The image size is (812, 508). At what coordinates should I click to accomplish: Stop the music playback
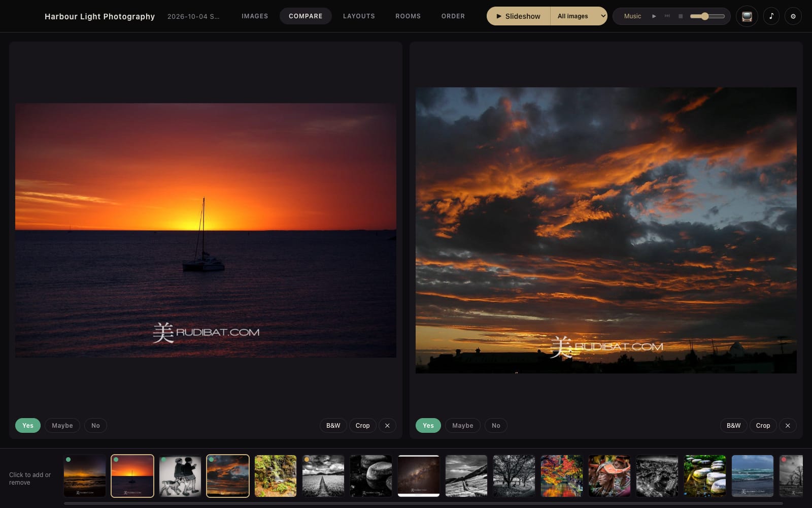(681, 16)
